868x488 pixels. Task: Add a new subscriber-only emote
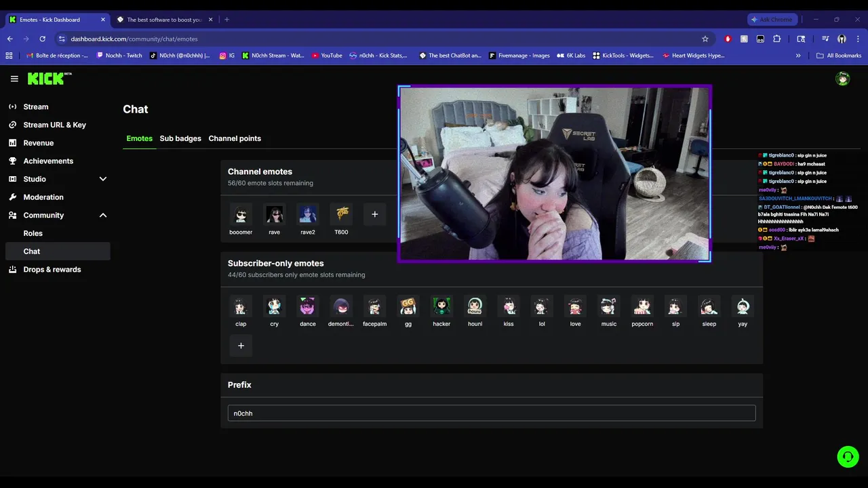241,346
